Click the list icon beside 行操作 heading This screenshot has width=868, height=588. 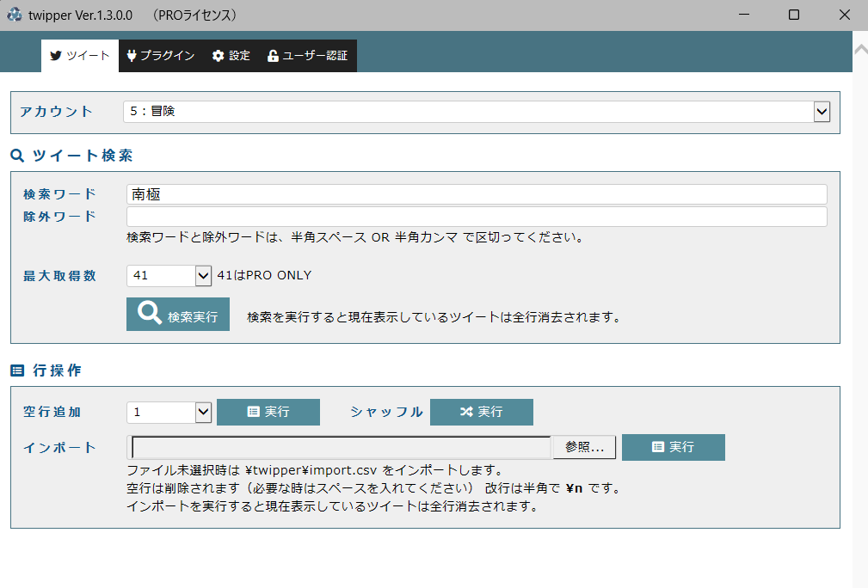(x=17, y=371)
